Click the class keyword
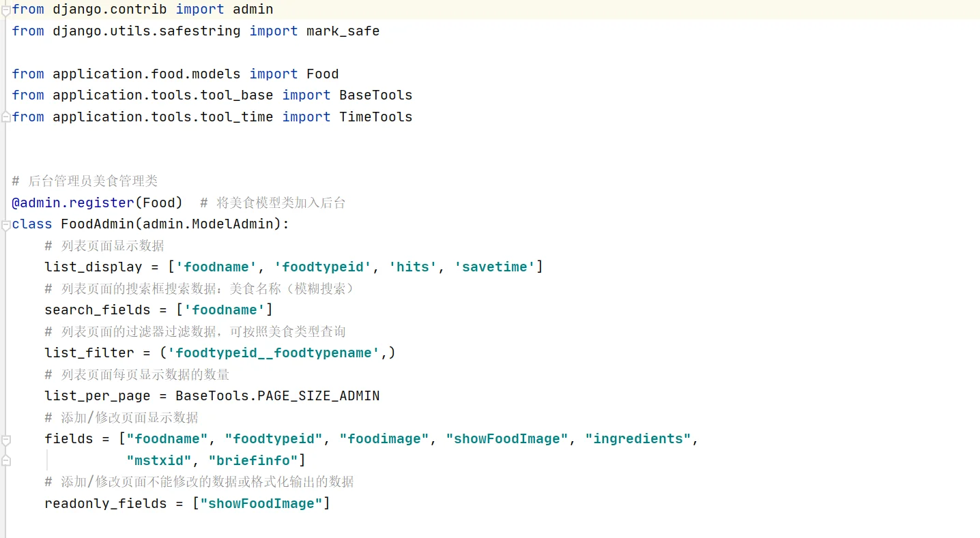Viewport: 980px width, 538px height. pyautogui.click(x=32, y=224)
